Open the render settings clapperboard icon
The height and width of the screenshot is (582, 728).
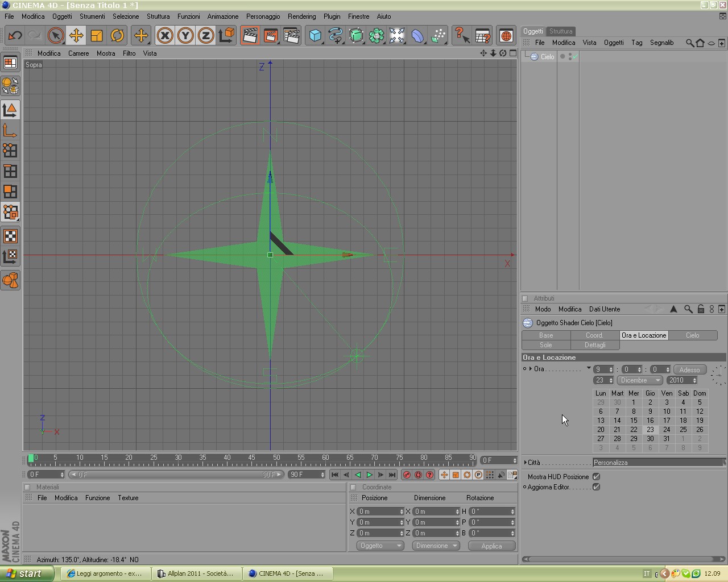291,36
